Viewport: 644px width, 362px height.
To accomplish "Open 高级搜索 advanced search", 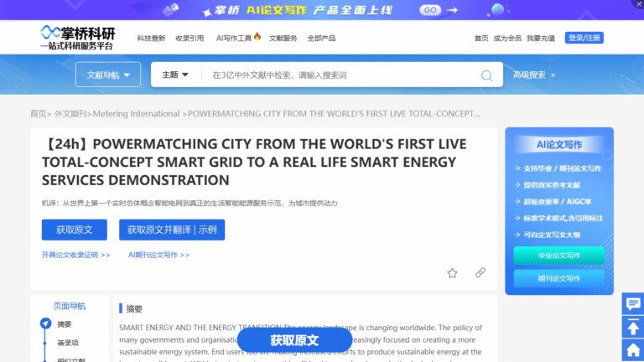I will point(533,75).
